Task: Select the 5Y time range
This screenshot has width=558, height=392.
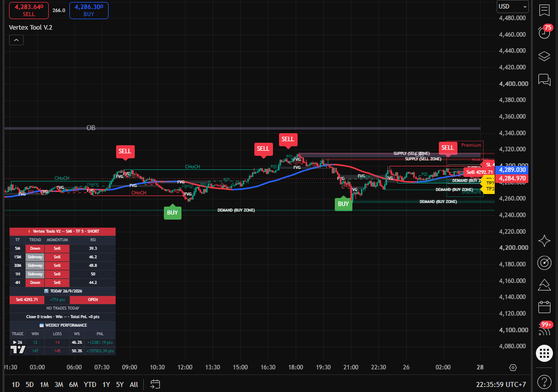Action: [x=120, y=384]
